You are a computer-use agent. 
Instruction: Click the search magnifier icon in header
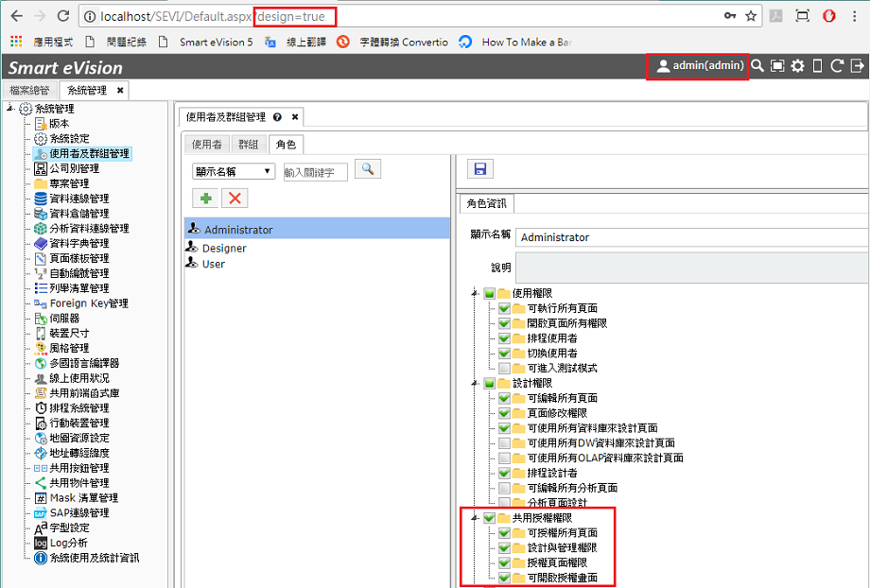pyautogui.click(x=757, y=66)
